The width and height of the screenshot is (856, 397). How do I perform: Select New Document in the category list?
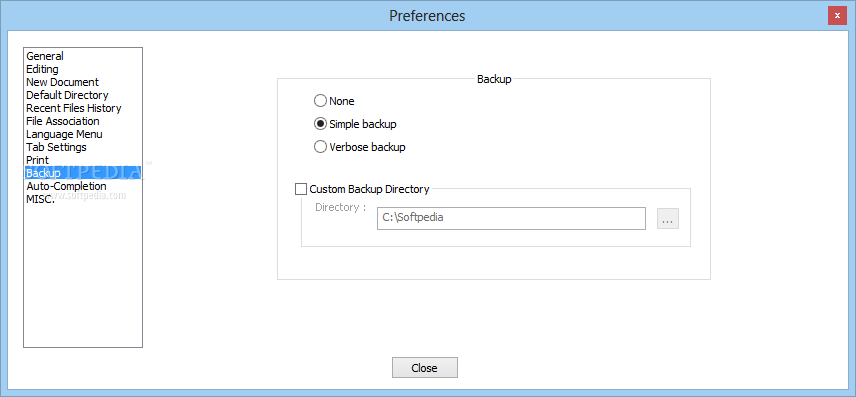[x=83, y=82]
